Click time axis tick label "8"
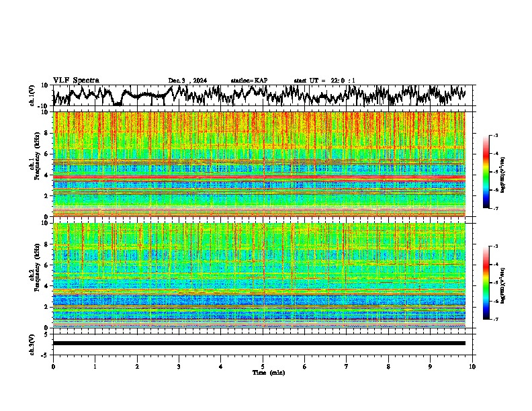Screen dimensions: 532x411 pos(388,367)
